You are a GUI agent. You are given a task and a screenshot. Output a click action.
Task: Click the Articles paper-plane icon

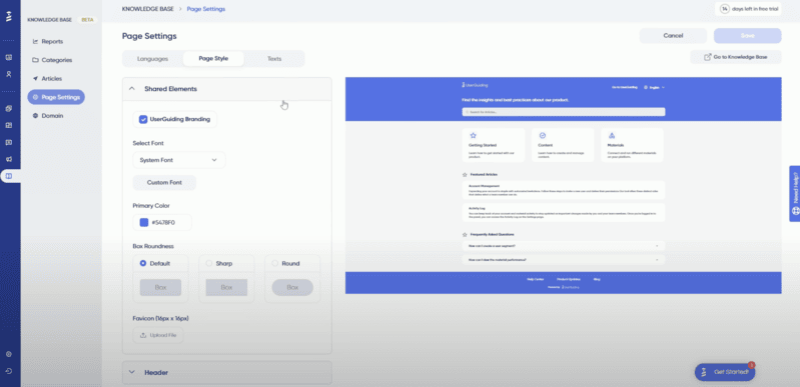(35, 79)
